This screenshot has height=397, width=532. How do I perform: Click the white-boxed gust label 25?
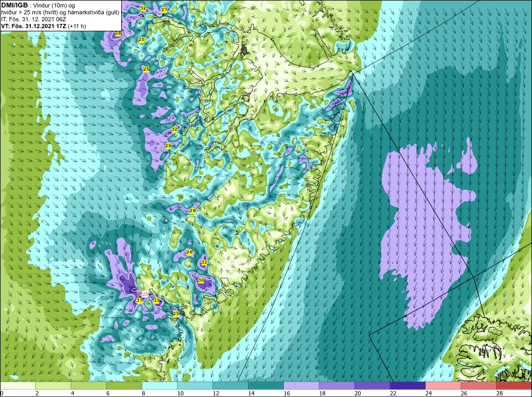(145, 294)
